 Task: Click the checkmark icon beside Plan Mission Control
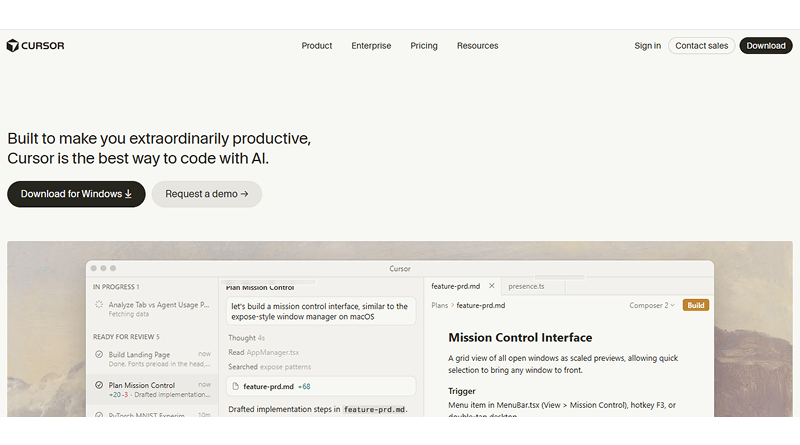point(99,385)
